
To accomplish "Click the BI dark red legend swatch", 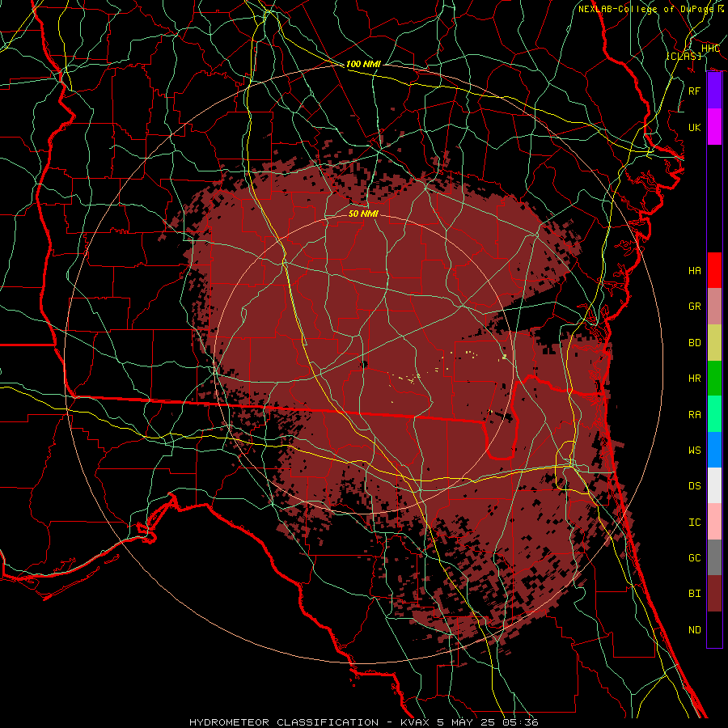I will (714, 594).
